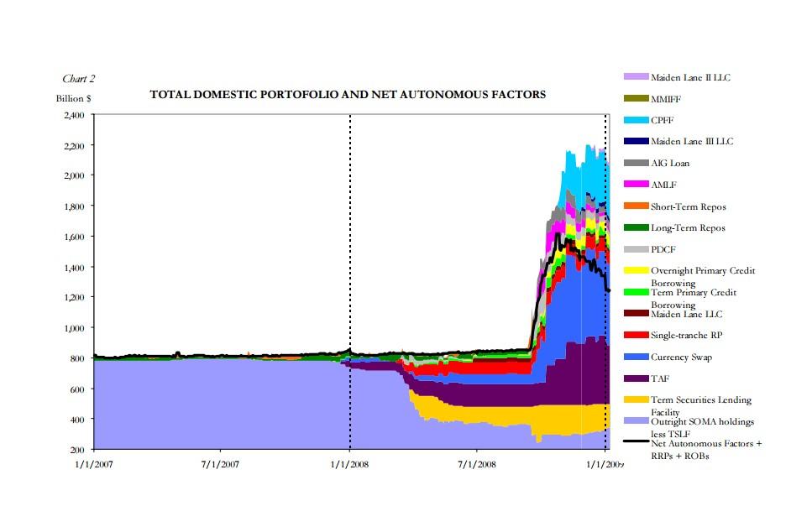Click the 200 y-axis value
The height and width of the screenshot is (527, 812).
[76, 449]
